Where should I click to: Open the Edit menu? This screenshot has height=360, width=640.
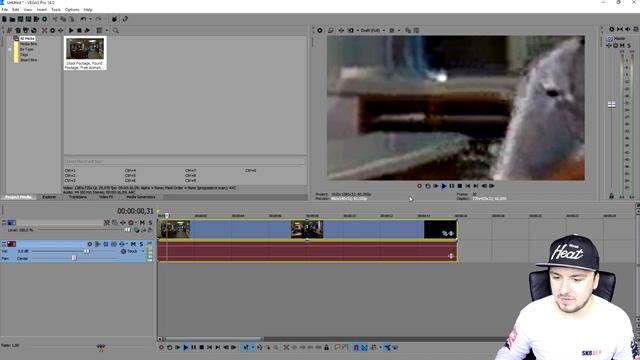pyautogui.click(x=16, y=9)
